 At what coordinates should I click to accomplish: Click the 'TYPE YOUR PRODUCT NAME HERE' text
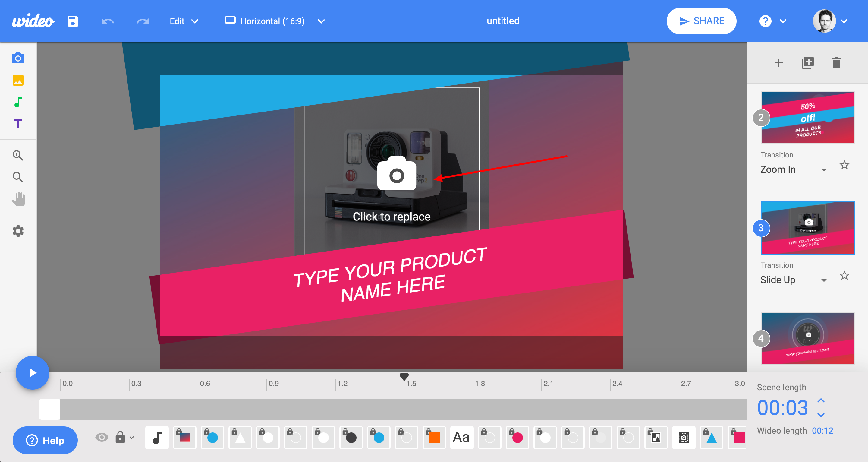click(391, 275)
